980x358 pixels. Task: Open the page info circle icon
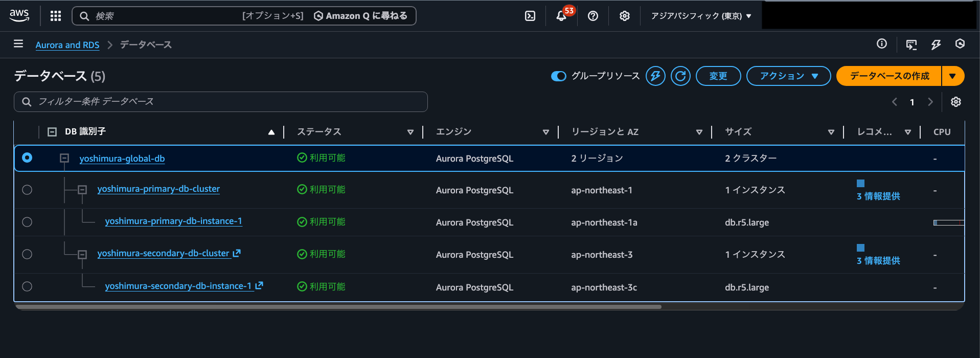(882, 44)
